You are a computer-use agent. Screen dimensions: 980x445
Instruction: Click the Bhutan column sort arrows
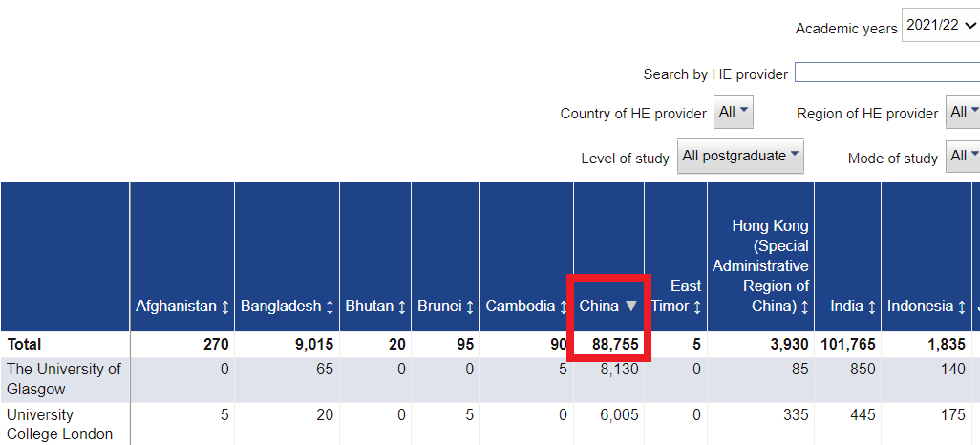pyautogui.click(x=402, y=307)
